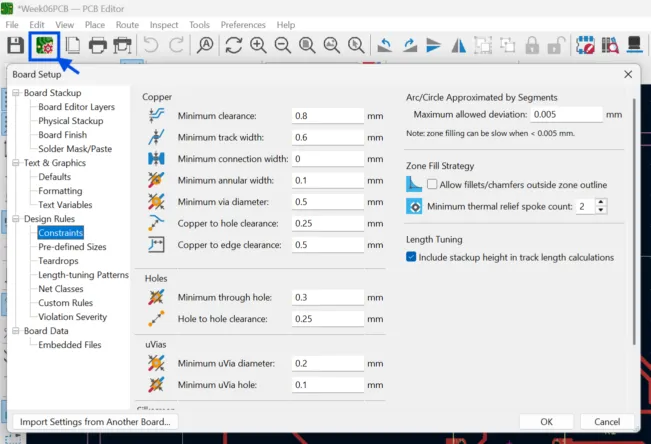The width and height of the screenshot is (651, 444).
Task: Open the Edit menu
Action: (x=37, y=25)
